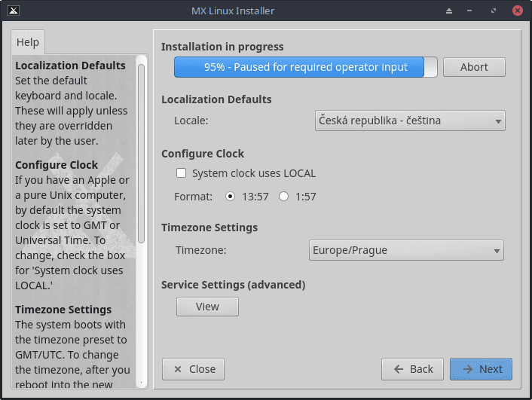This screenshot has height=400, width=532.
Task: Click the Timezone Settings help heading
Action: pyautogui.click(x=63, y=310)
